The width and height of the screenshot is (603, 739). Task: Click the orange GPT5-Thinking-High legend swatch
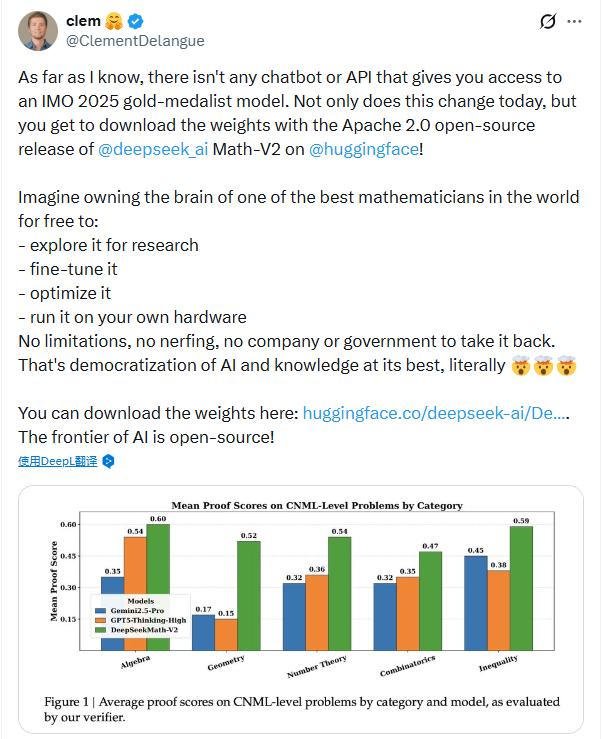[101, 619]
